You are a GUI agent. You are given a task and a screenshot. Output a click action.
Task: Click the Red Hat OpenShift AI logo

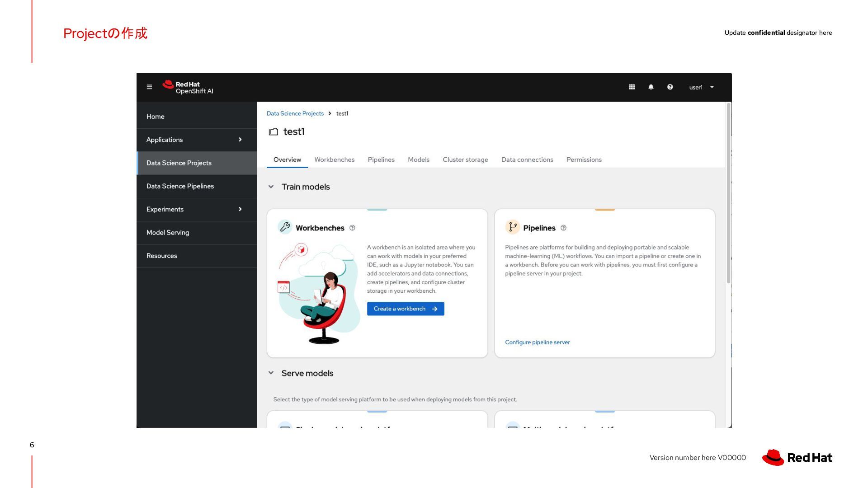(188, 87)
